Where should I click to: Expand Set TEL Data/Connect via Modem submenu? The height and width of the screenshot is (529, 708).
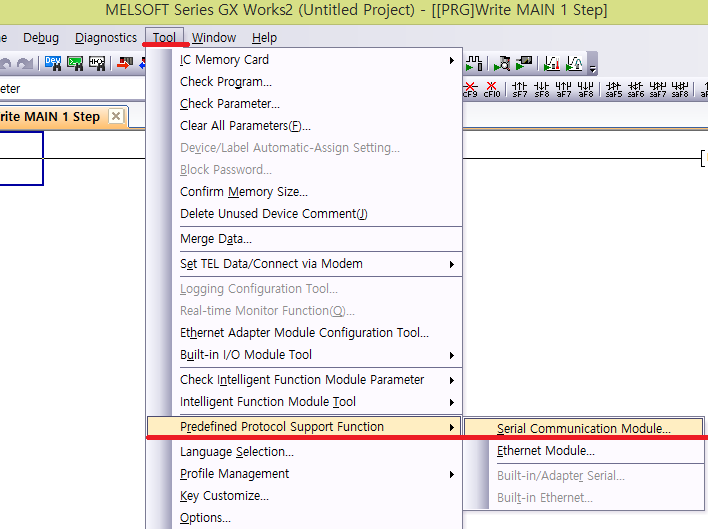pos(317,264)
